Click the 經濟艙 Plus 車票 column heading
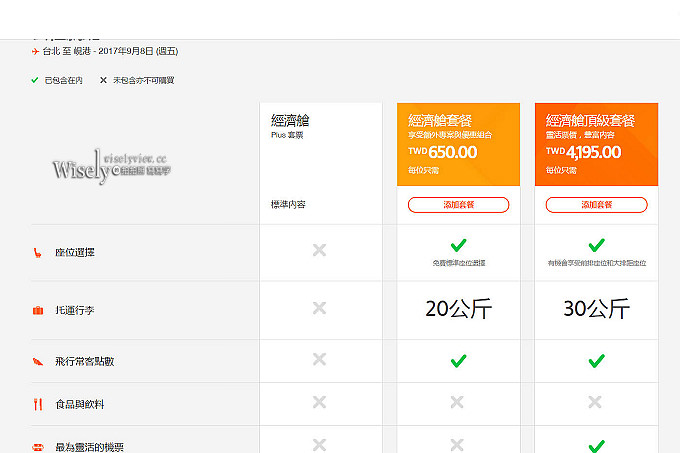Screen dimensions: 680x453 click(x=290, y=126)
